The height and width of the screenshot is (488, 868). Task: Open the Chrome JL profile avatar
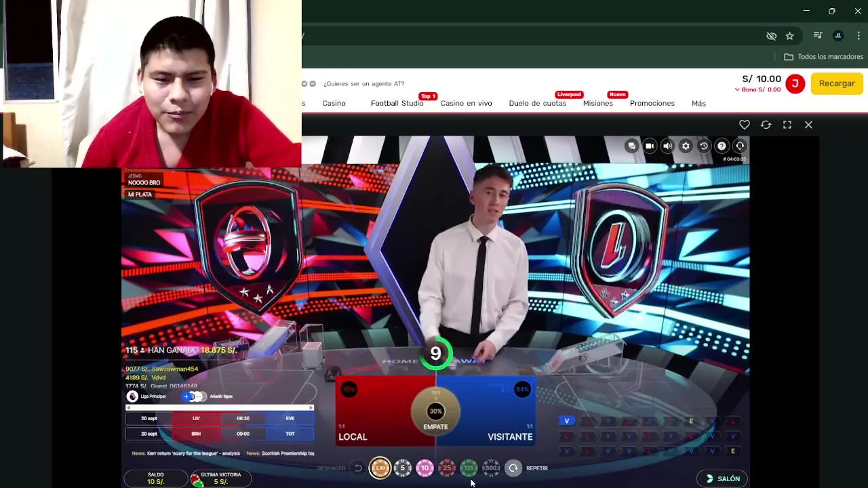838,36
